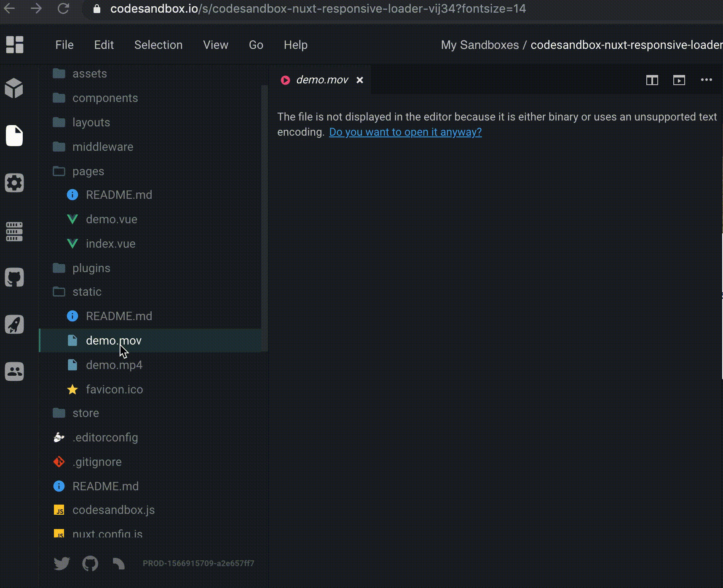Viewport: 723px width, 588px height.
Task: Open the Go menu
Action: (256, 45)
